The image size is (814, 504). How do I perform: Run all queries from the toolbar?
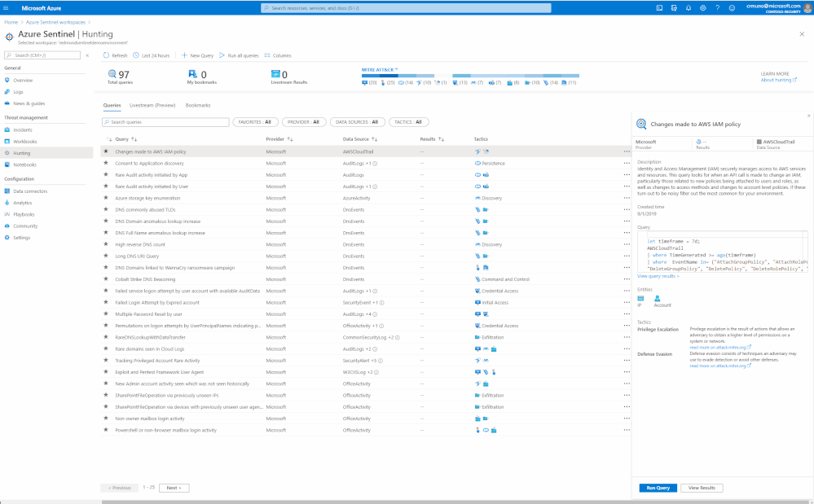(x=239, y=55)
